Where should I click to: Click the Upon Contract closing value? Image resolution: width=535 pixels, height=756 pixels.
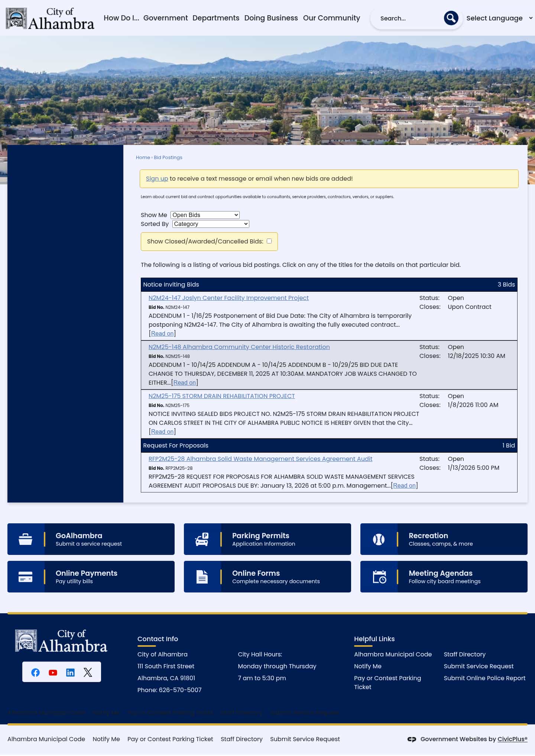tap(469, 307)
